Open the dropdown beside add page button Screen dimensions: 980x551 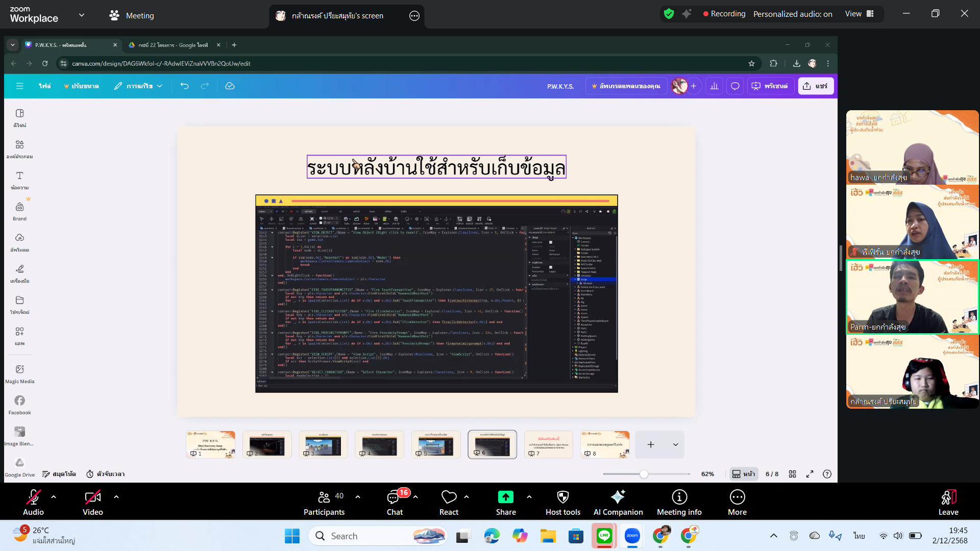point(675,445)
